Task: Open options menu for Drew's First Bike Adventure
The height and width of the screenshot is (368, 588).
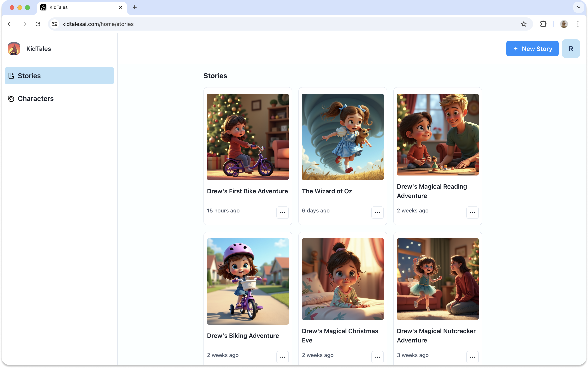Action: [x=282, y=212]
